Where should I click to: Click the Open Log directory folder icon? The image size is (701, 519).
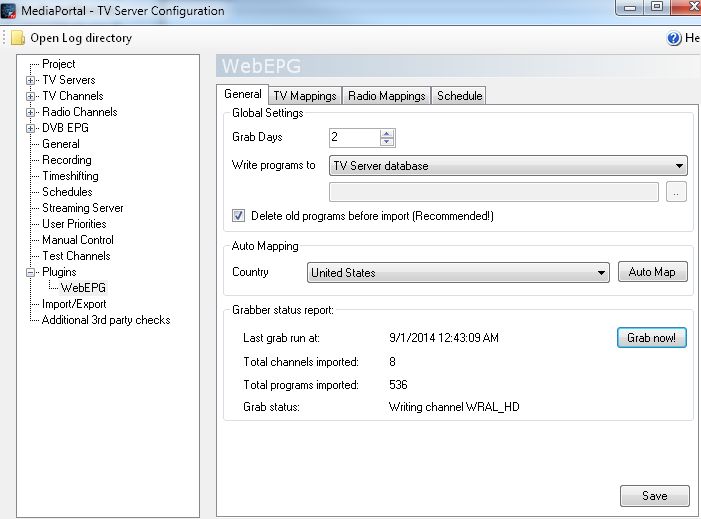pyautogui.click(x=18, y=38)
